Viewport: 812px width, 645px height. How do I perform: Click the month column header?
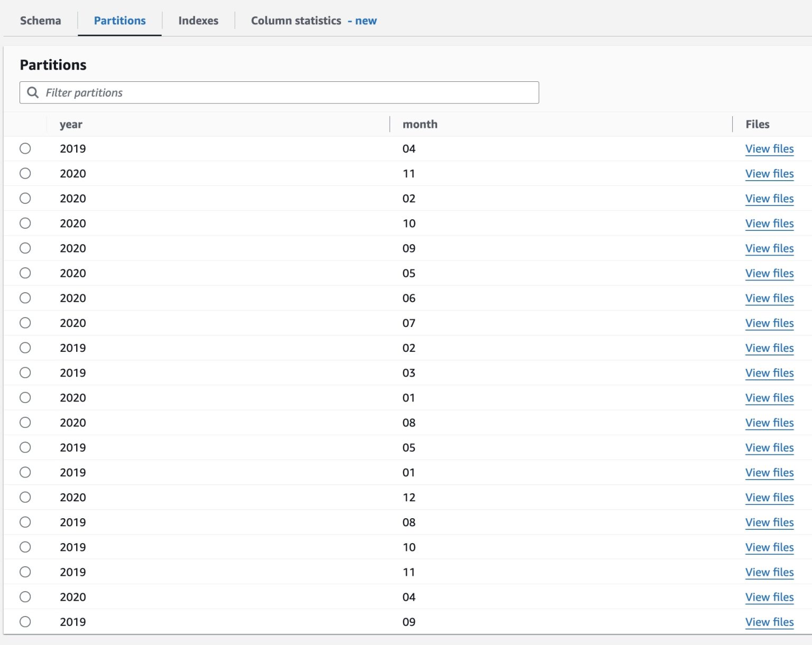point(420,124)
